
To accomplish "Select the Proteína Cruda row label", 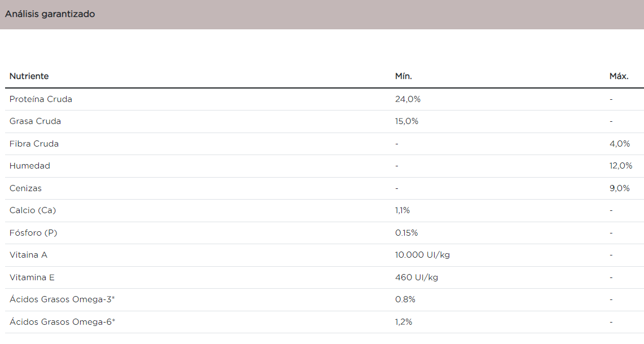I will pos(41,99).
